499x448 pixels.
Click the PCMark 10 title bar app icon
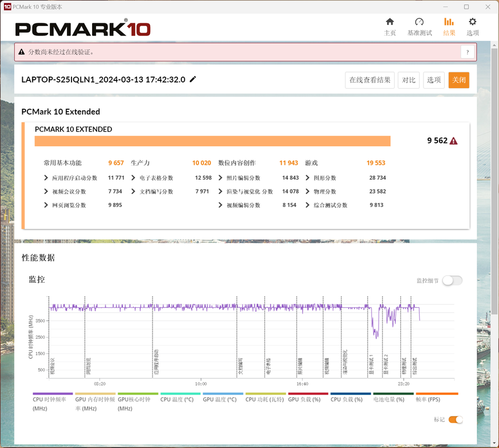7,7
